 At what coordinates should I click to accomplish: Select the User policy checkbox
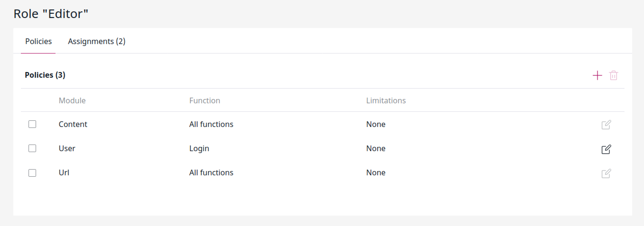coord(32,148)
